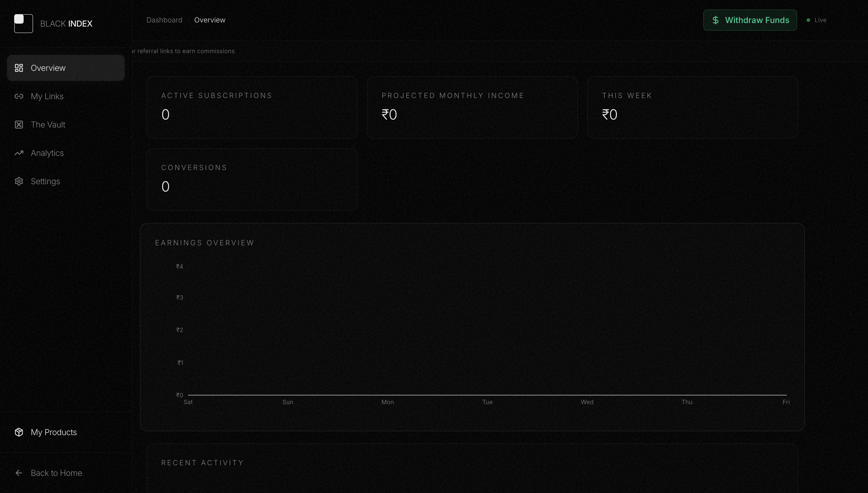Click the Back to Home arrow icon

19,473
